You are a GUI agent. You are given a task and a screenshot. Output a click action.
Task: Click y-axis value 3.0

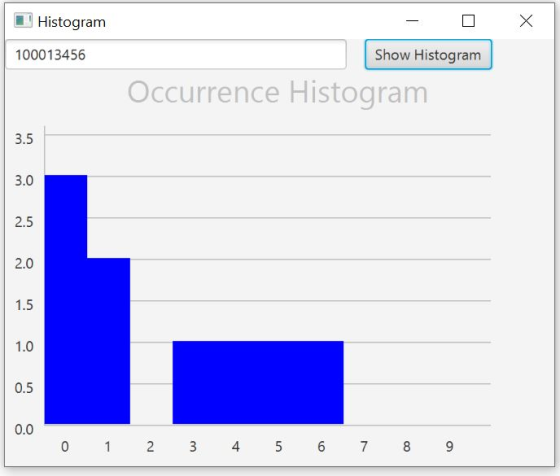coord(24,180)
